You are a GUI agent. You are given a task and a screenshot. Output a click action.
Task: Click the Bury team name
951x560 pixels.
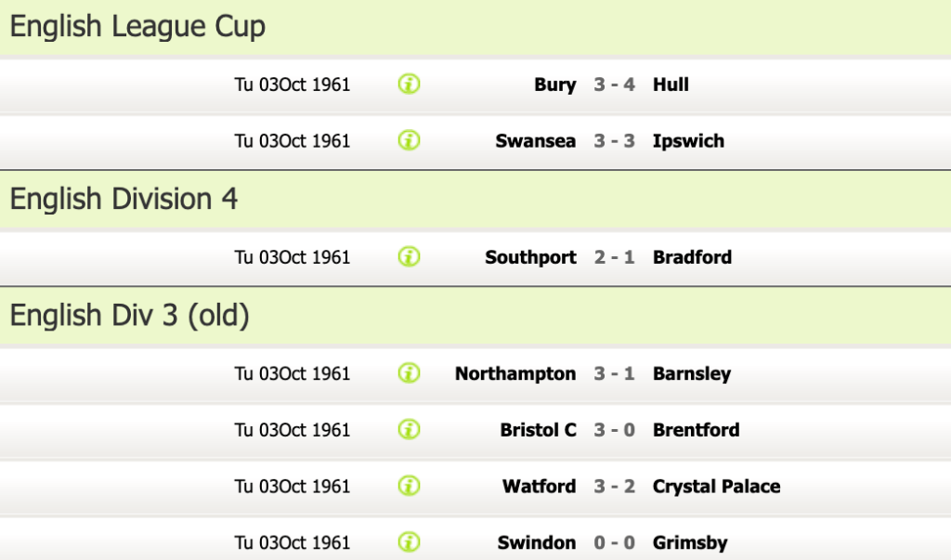[554, 85]
